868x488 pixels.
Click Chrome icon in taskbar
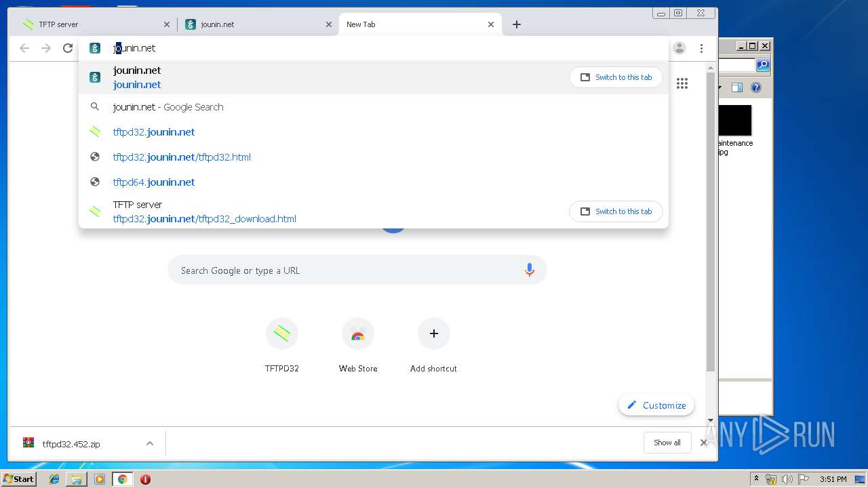(x=122, y=479)
